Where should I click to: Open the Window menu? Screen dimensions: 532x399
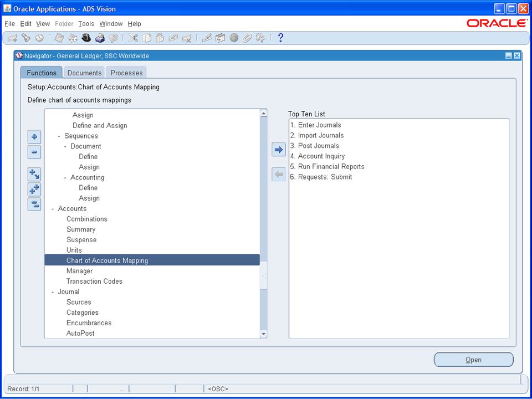coord(111,24)
